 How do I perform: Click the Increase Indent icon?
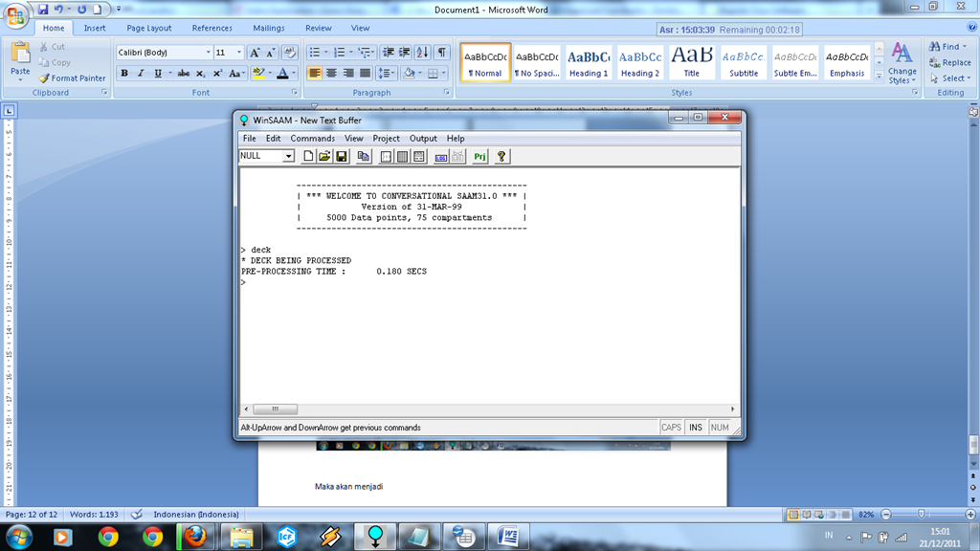tap(405, 53)
